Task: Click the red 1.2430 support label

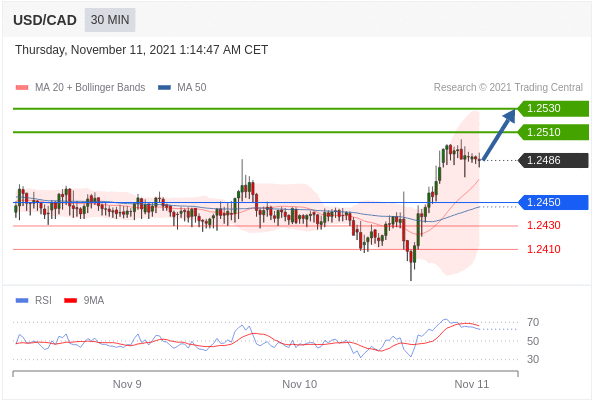Action: click(544, 225)
